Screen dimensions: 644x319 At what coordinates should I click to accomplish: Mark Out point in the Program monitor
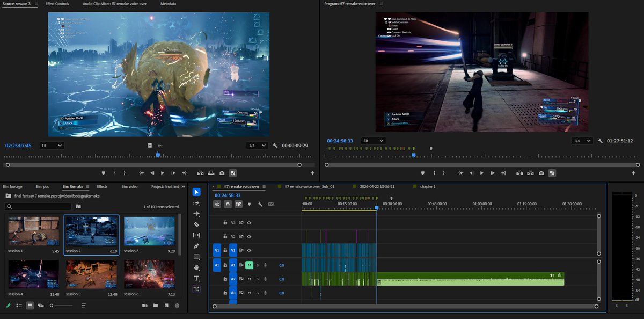[x=444, y=173]
